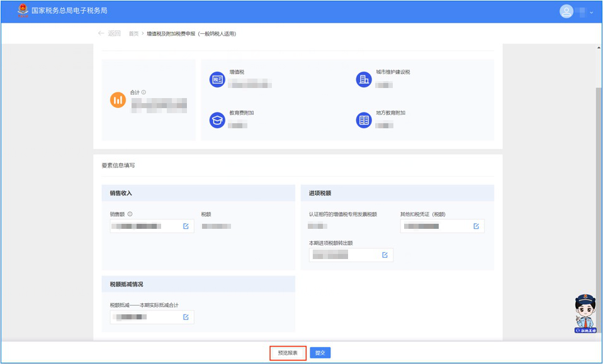Click the 销售额 input field
603x364 pixels.
point(145,226)
